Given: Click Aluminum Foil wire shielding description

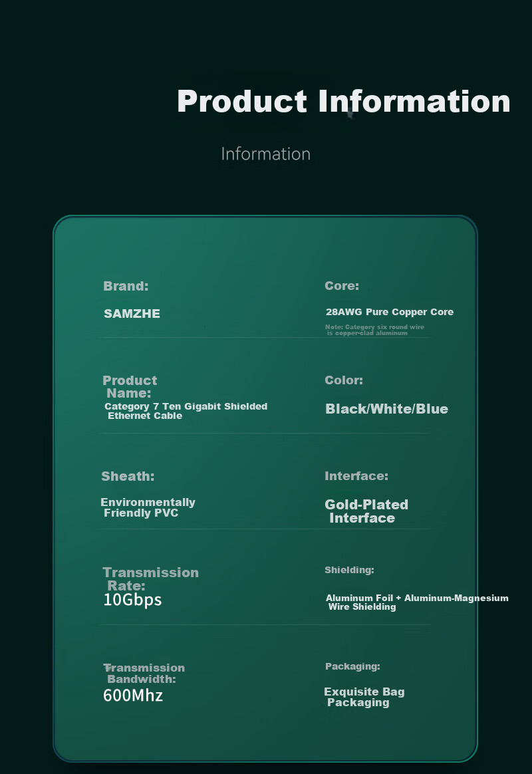Looking at the screenshot, I should coord(417,602).
